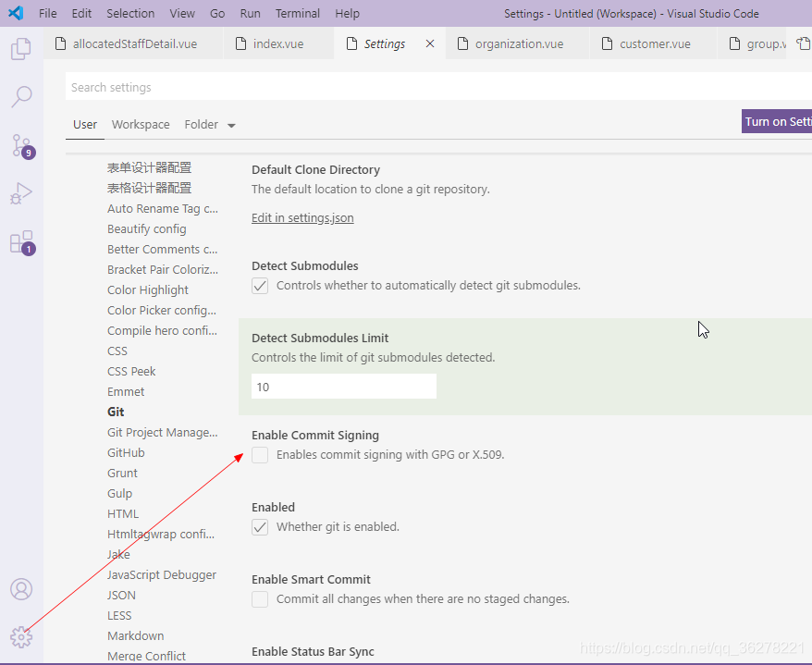Toggle 'Whether git is enabled' checkbox
This screenshot has width=812, height=665.
(260, 527)
